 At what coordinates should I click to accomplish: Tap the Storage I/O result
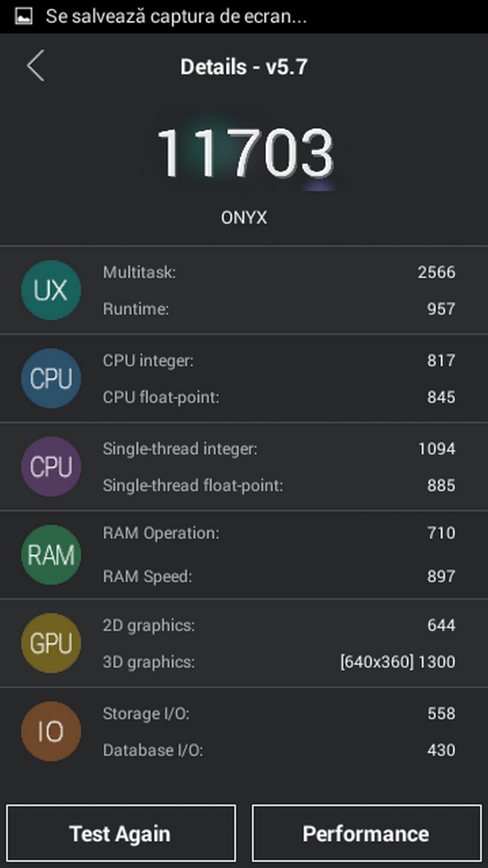pyautogui.click(x=279, y=714)
